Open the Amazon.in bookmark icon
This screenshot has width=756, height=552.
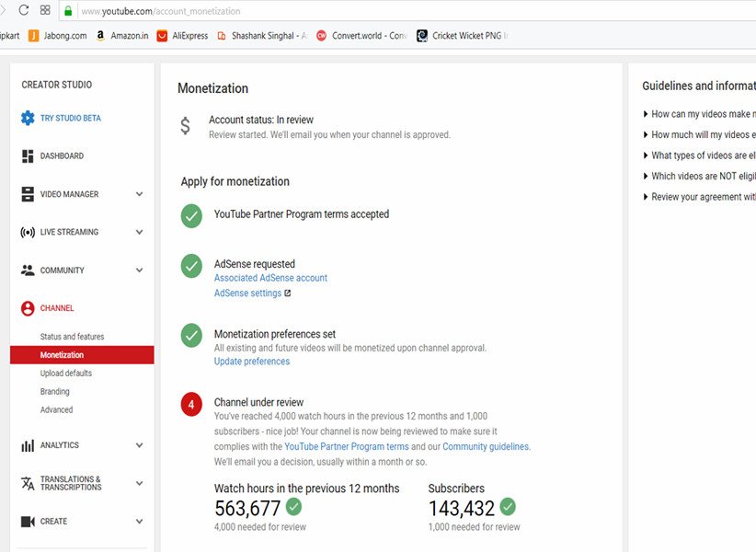pos(100,36)
